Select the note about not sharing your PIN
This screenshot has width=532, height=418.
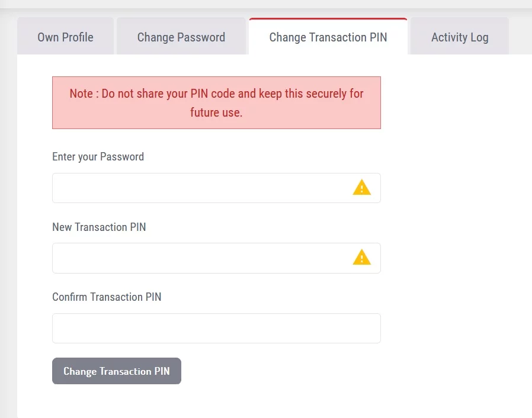point(216,103)
